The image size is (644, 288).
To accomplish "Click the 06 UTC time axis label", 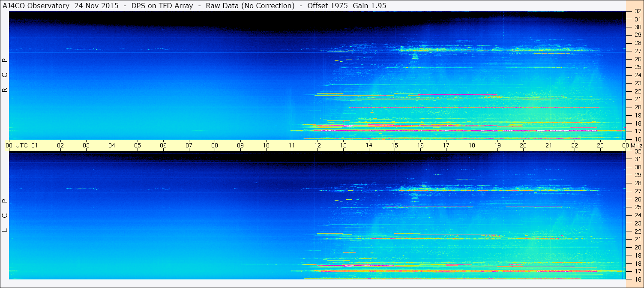I will click(163, 145).
